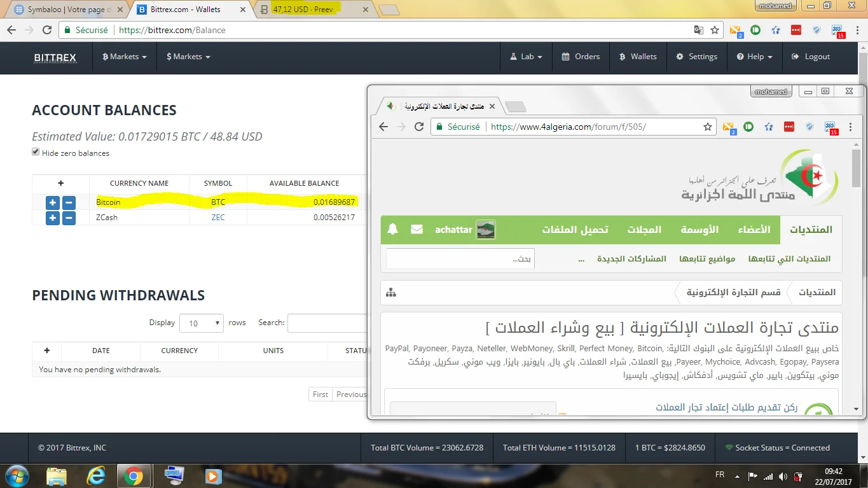This screenshot has width=868, height=488.
Task: Reload the Bittrex page
Action: coord(47,30)
